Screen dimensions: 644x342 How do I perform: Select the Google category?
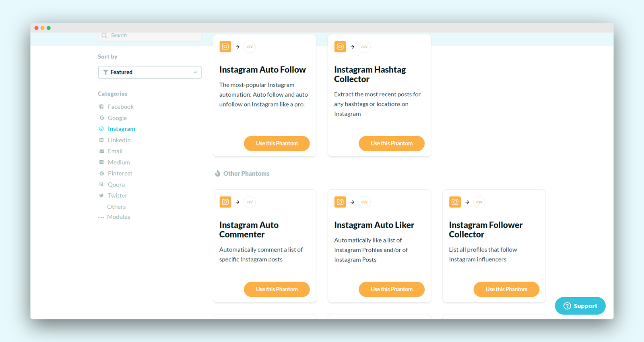(x=117, y=118)
